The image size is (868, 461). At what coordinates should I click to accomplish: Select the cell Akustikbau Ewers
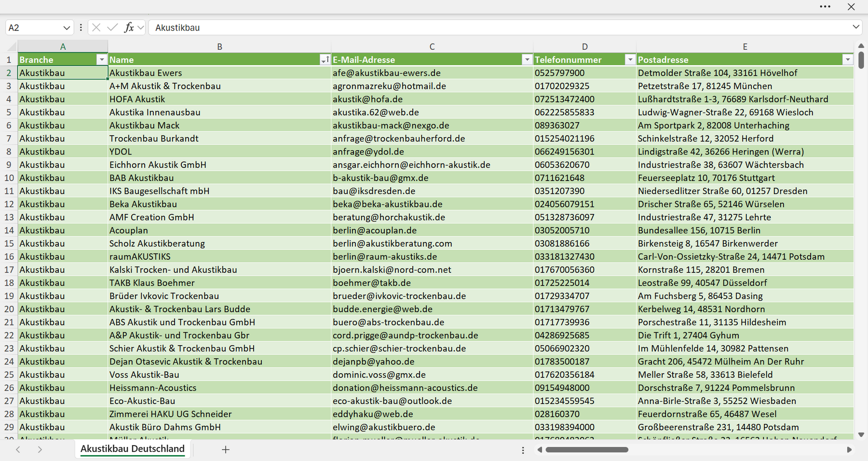[x=219, y=73]
